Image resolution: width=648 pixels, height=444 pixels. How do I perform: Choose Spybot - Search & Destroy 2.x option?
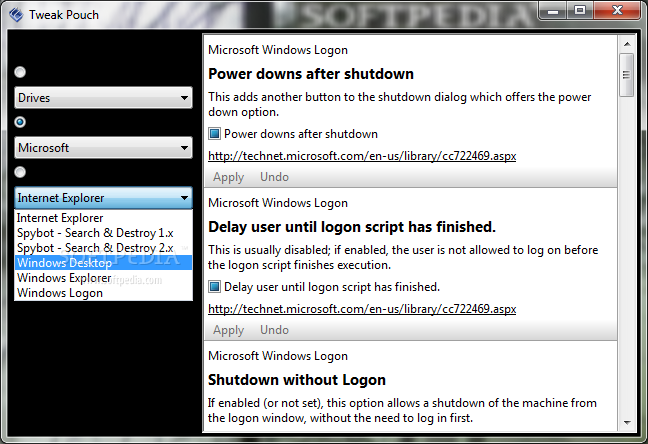click(103, 248)
